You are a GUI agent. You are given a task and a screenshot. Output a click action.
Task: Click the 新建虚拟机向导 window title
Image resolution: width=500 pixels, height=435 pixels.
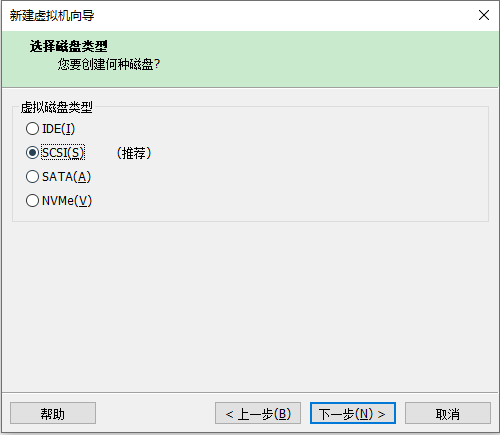(52, 16)
